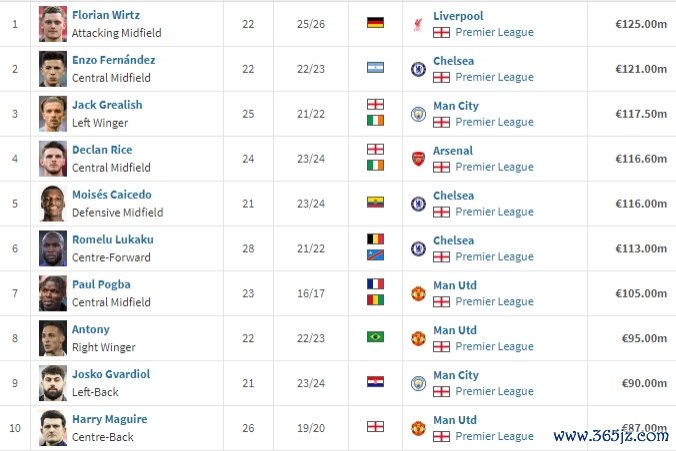Click Argentina flag in Enzo Fernández row
The width and height of the screenshot is (676, 451).
(x=376, y=67)
